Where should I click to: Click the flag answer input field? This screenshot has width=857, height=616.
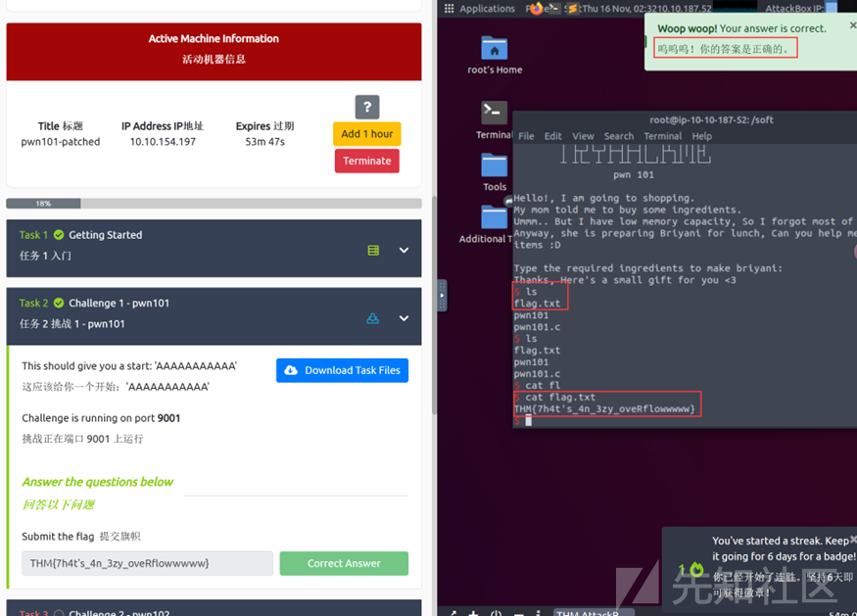point(147,563)
